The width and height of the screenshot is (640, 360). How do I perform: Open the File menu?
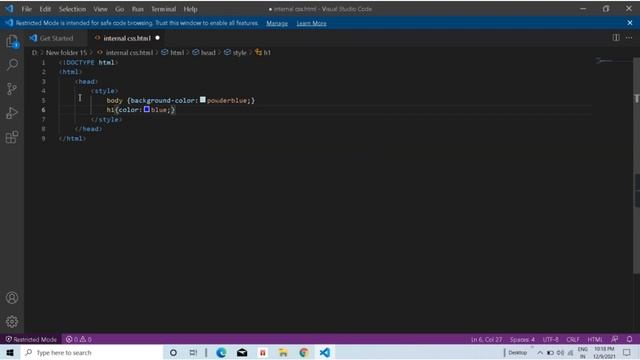[27, 9]
